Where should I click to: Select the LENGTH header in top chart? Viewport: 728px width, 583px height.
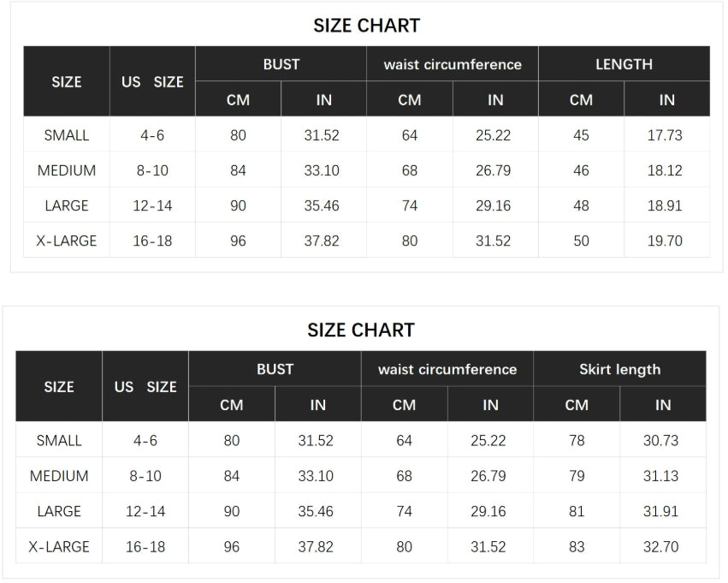tap(624, 64)
